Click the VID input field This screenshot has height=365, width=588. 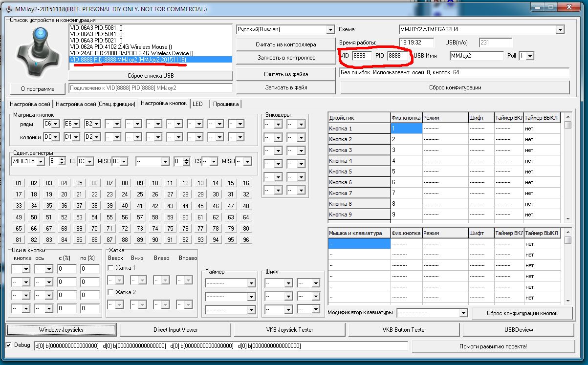[362, 56]
